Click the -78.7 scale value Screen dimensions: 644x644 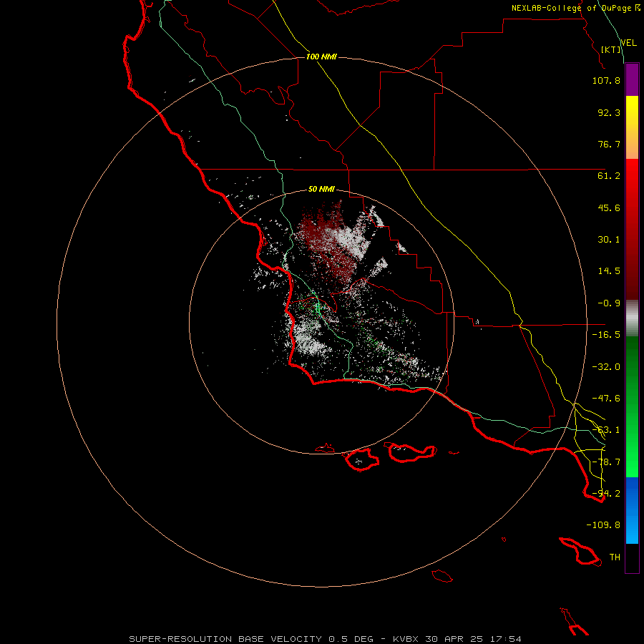[x=606, y=462]
